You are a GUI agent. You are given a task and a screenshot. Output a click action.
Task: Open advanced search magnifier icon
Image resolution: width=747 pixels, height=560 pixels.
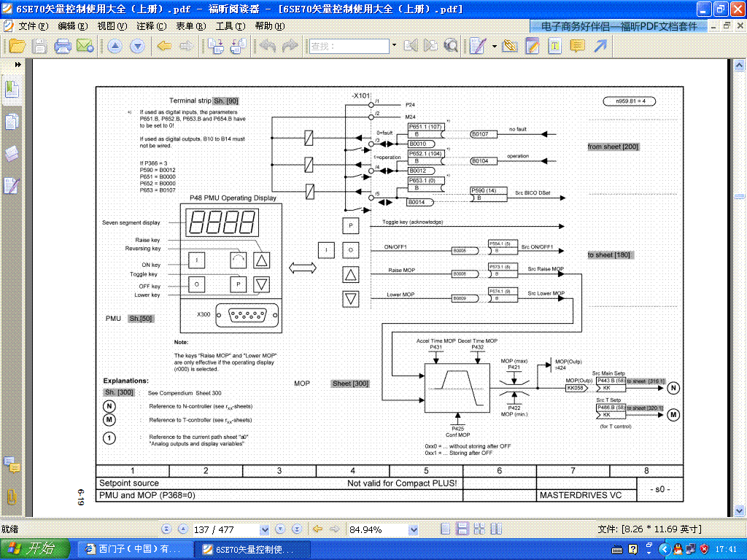(451, 46)
